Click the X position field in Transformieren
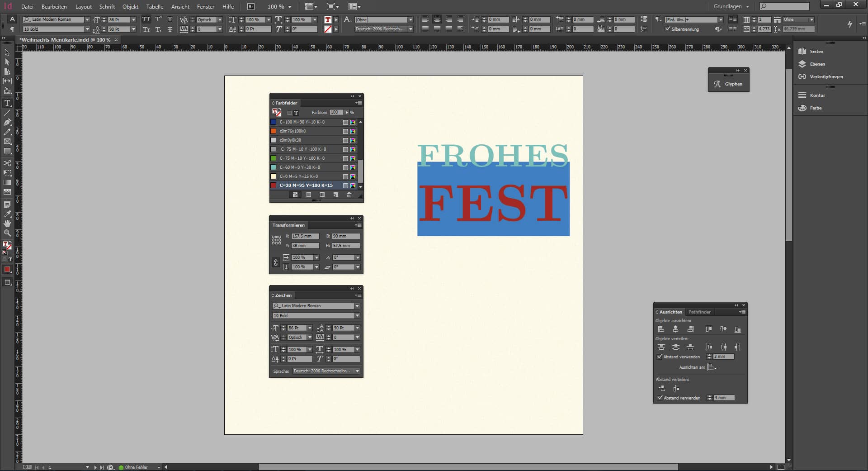The image size is (868, 471). 305,236
